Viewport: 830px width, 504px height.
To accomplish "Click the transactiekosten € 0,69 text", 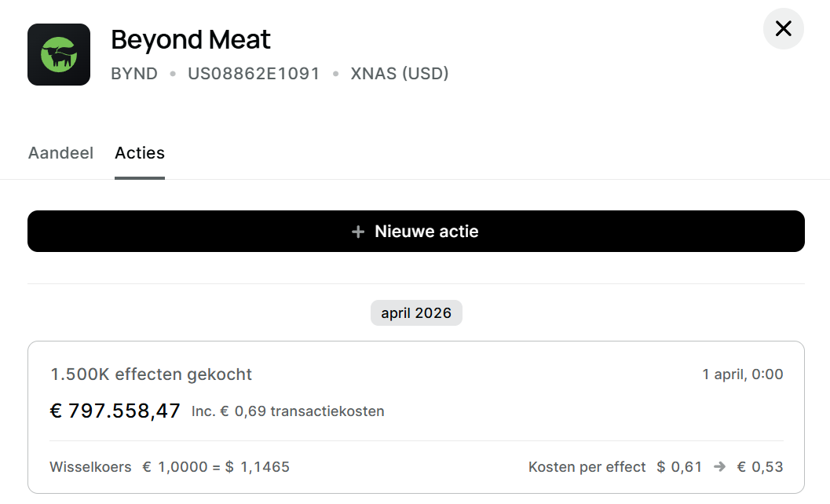I will pyautogui.click(x=288, y=411).
